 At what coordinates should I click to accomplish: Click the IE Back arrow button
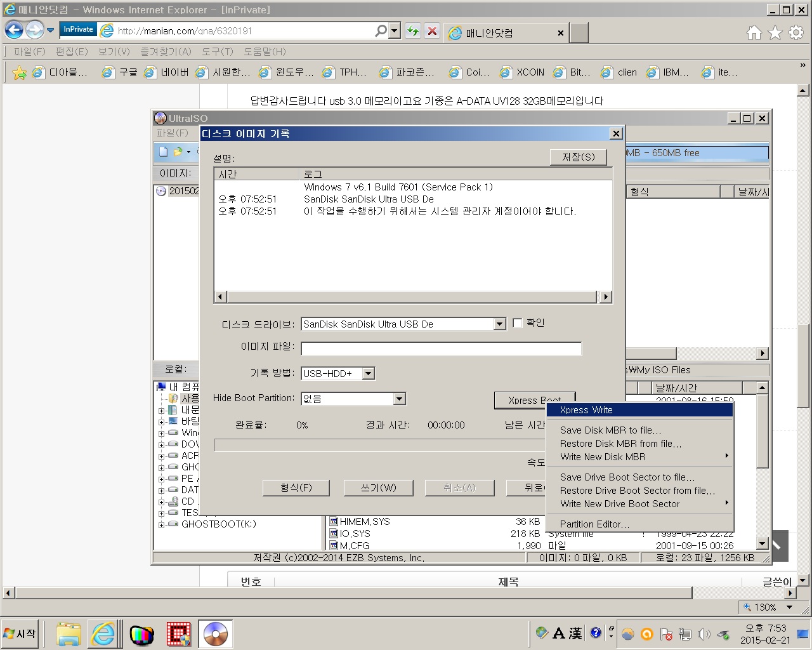click(x=15, y=30)
